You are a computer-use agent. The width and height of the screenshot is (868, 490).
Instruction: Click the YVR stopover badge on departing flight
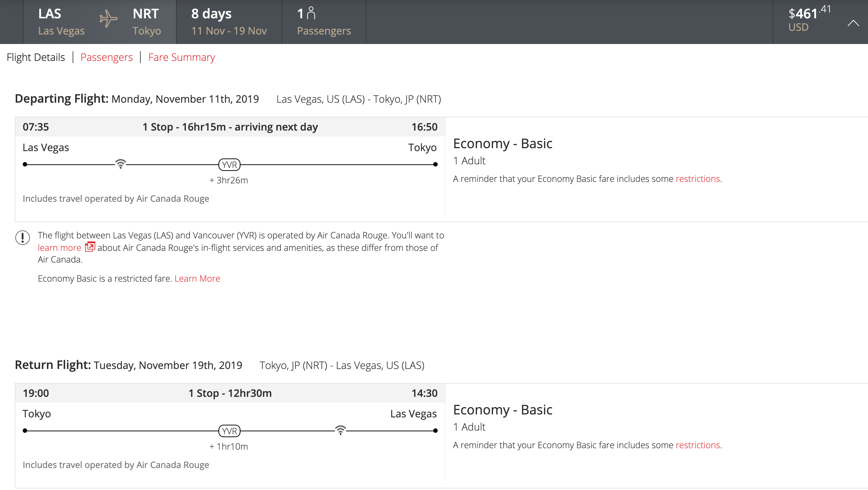pyautogui.click(x=229, y=165)
